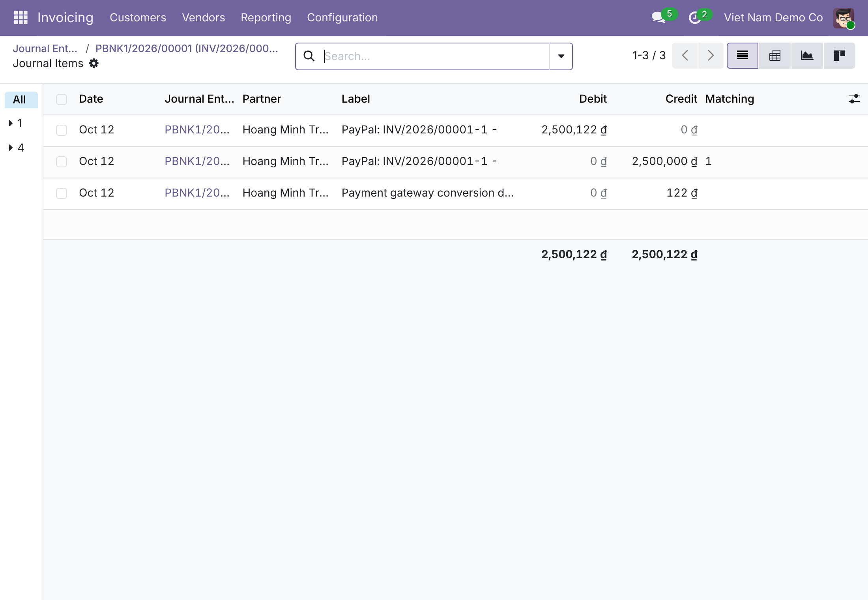Viewport: 868px width, 600px height.
Task: Click the pager counter 1-3 / 3
Action: 649,55
